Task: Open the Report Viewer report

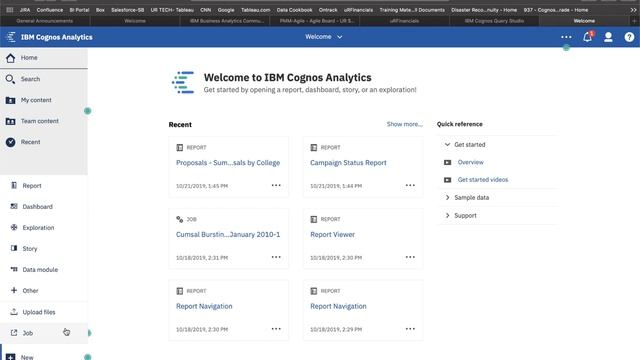Action: pos(332,234)
